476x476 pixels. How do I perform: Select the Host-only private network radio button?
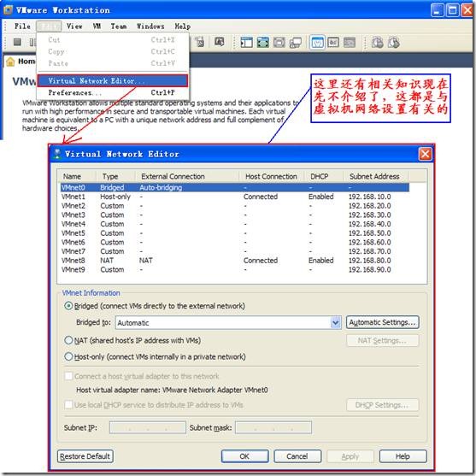(68, 356)
